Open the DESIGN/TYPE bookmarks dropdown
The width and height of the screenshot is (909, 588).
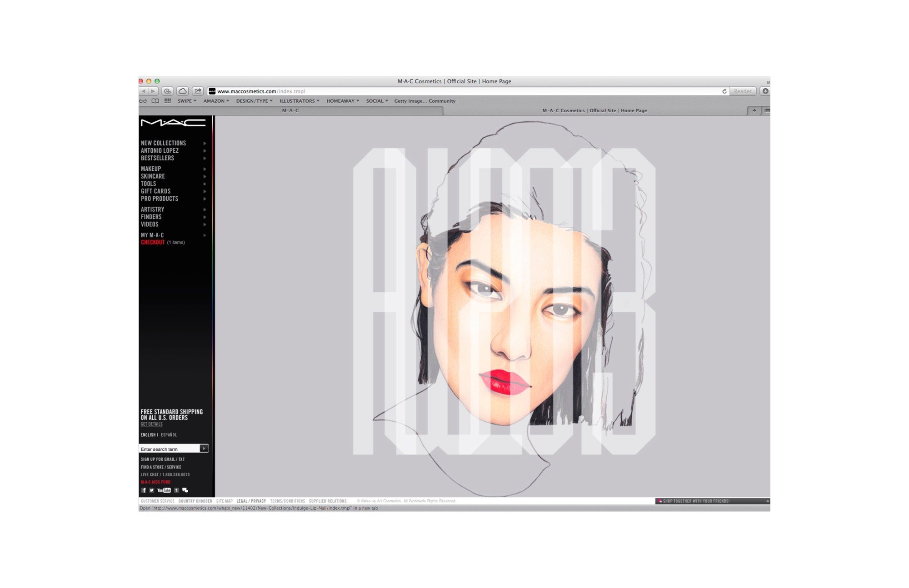(x=254, y=101)
